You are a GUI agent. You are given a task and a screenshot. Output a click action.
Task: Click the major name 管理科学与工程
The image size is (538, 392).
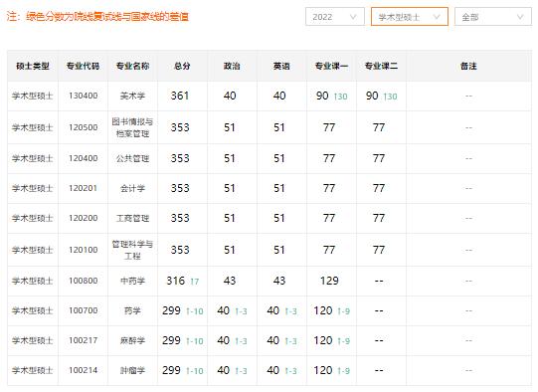tap(132, 250)
